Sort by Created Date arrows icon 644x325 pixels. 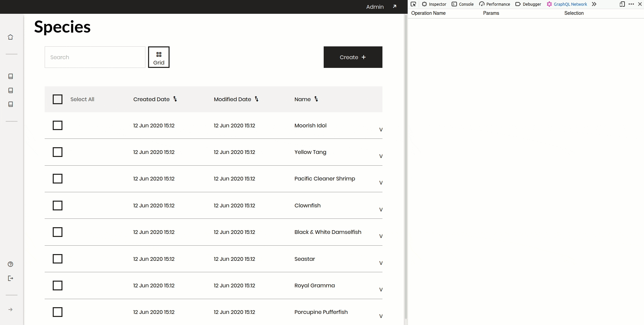click(175, 99)
